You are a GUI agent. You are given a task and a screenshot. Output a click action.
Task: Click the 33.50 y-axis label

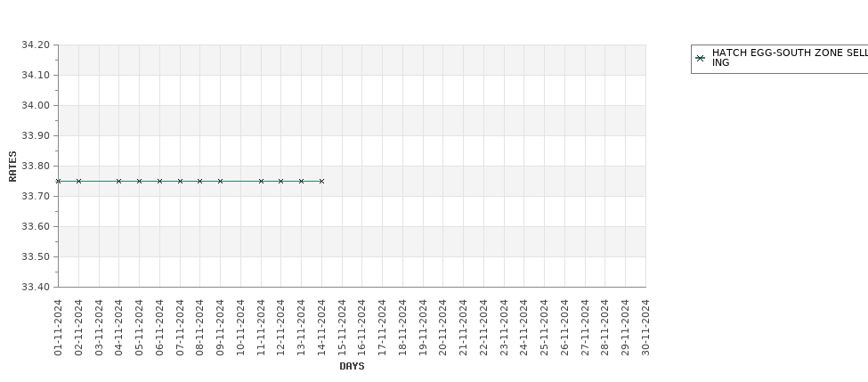36,256
